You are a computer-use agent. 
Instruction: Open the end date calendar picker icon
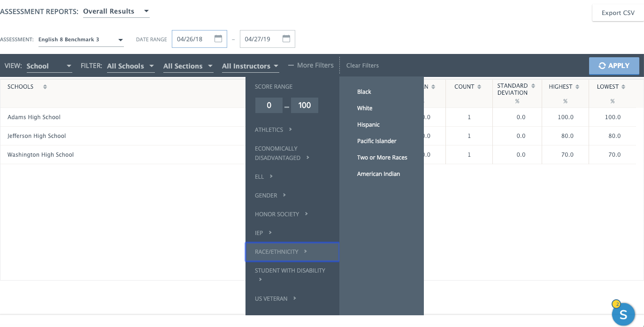click(286, 39)
